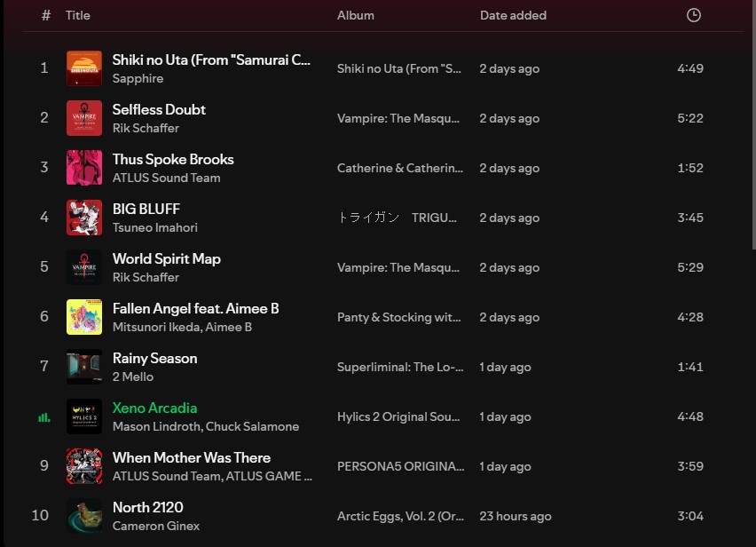
Task: Open artist Mitsunori Ikeda
Action: click(156, 327)
